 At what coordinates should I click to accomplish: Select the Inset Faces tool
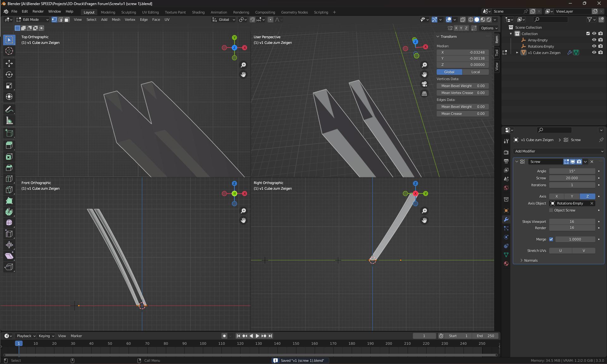[x=9, y=157]
